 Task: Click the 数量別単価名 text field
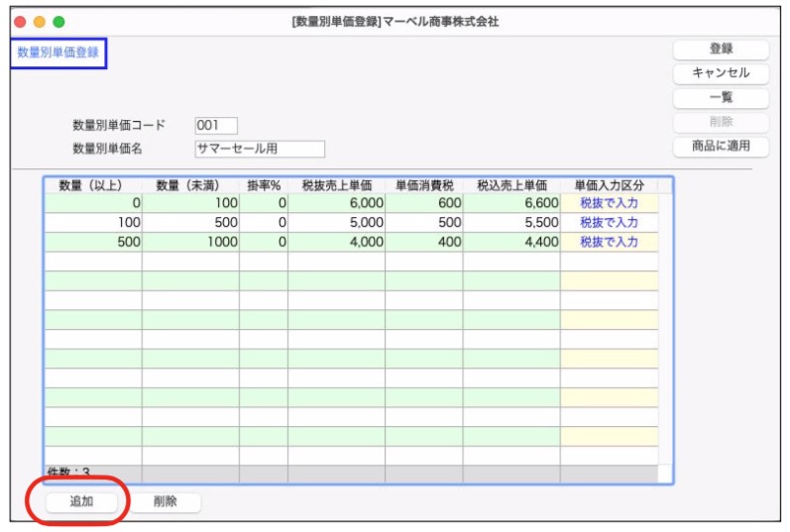(260, 150)
